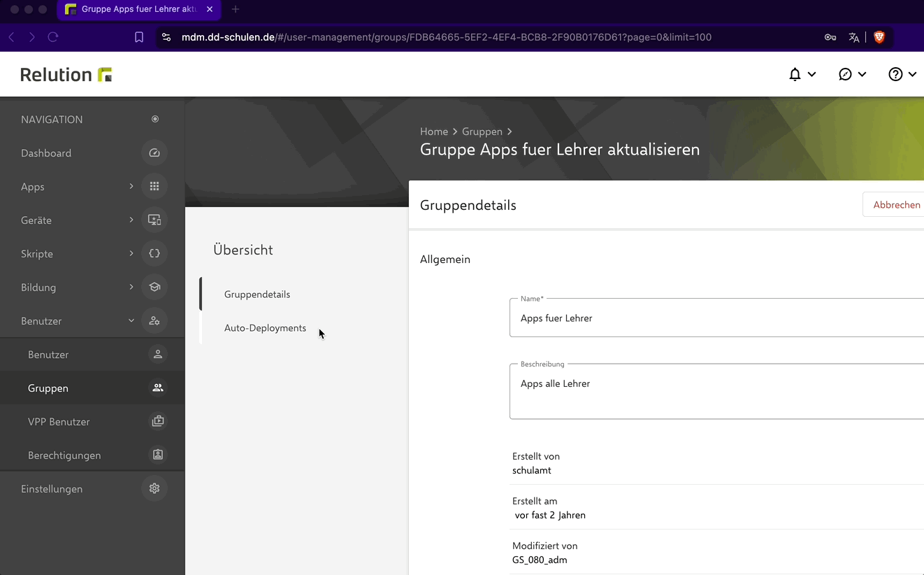
Task: Open the compass menu dropdown arrow
Action: 862,75
